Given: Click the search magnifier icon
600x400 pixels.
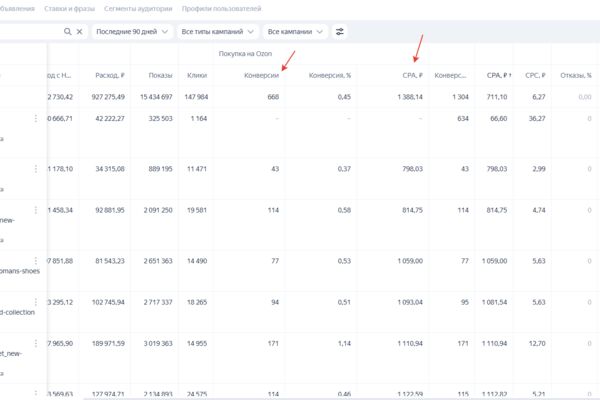Looking at the screenshot, I should coord(67,31).
